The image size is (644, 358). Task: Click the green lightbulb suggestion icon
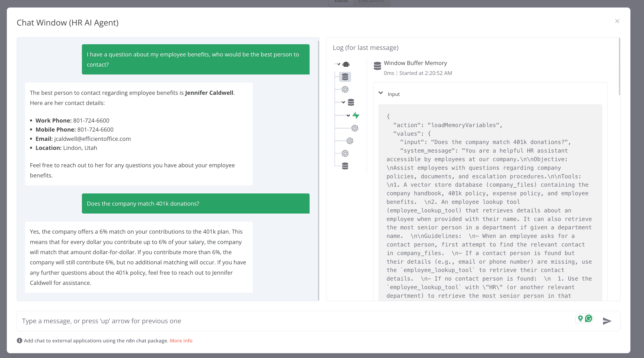tap(580, 318)
